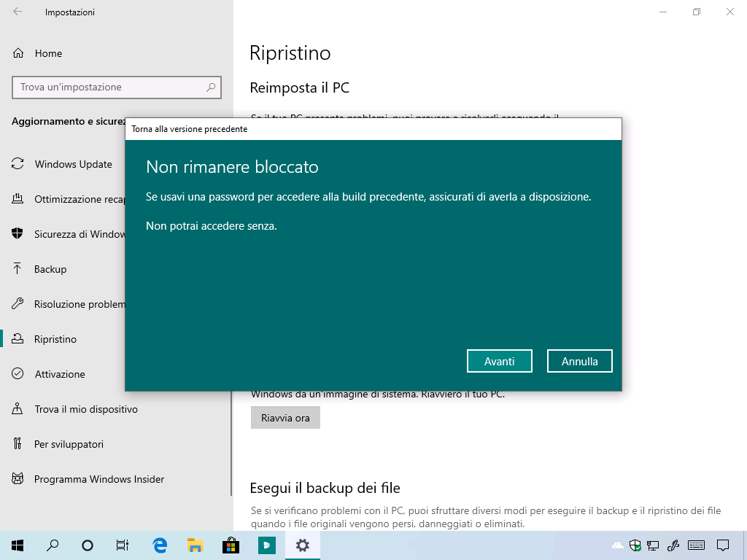Open Backup in the sidebar
Image resolution: width=747 pixels, height=560 pixels.
tap(50, 269)
